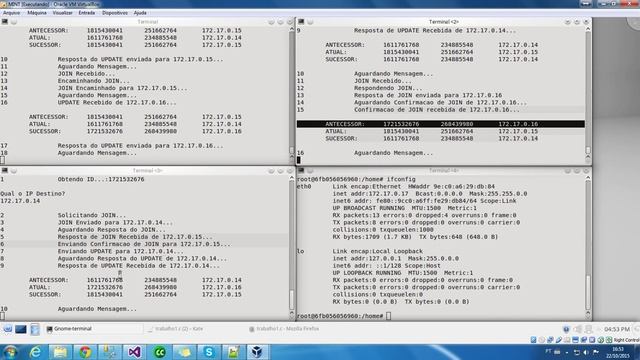
Task: Click 'Respondendo JOIN...' in Terminal <2>
Action: click(x=388, y=88)
